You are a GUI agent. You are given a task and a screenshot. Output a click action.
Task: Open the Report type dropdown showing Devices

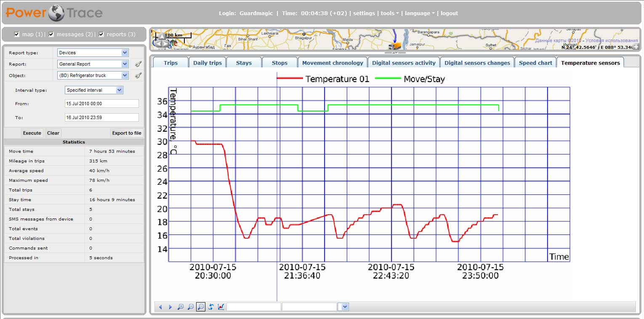pyautogui.click(x=125, y=53)
